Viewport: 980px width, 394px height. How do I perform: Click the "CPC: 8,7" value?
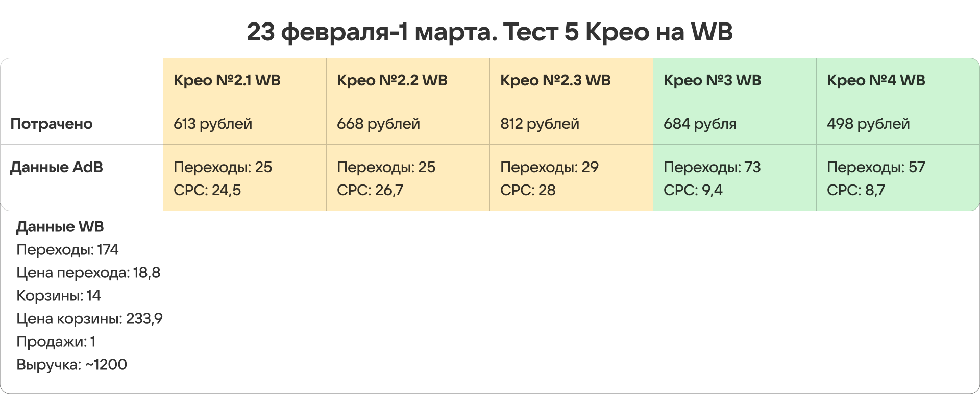pyautogui.click(x=856, y=190)
